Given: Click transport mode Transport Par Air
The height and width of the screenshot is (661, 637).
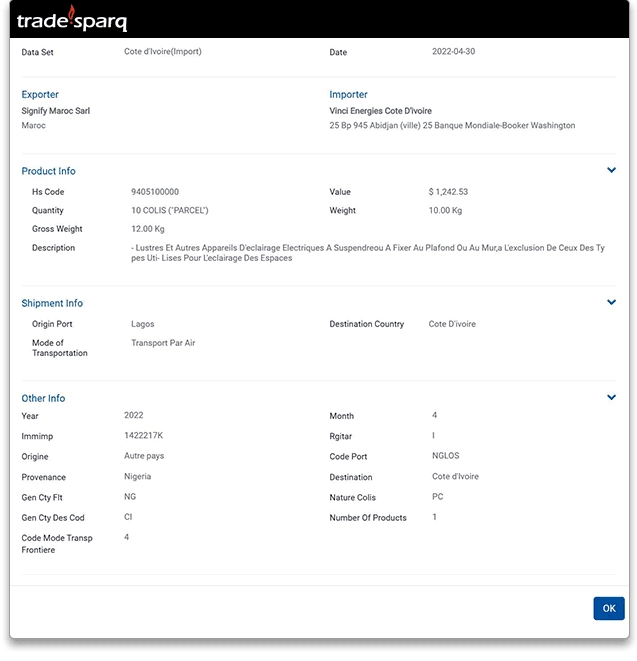Looking at the screenshot, I should [163, 343].
